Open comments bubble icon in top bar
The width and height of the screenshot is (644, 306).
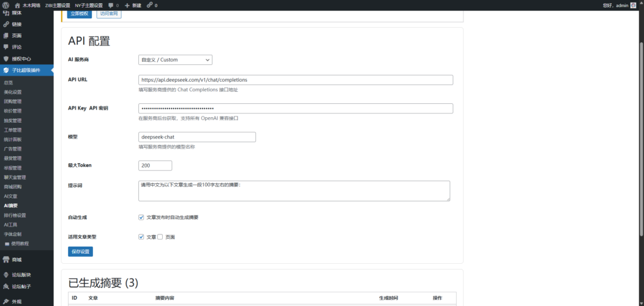111,5
